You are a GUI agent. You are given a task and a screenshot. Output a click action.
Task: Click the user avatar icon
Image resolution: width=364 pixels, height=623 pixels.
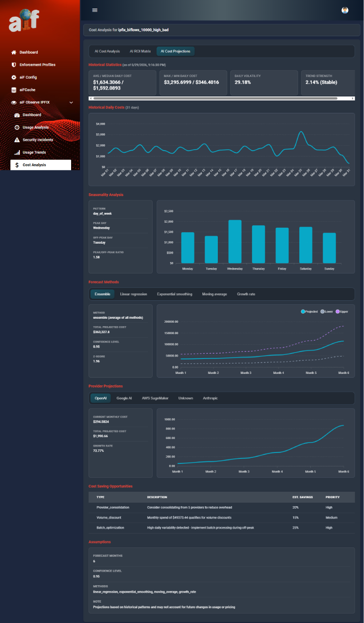345,10
